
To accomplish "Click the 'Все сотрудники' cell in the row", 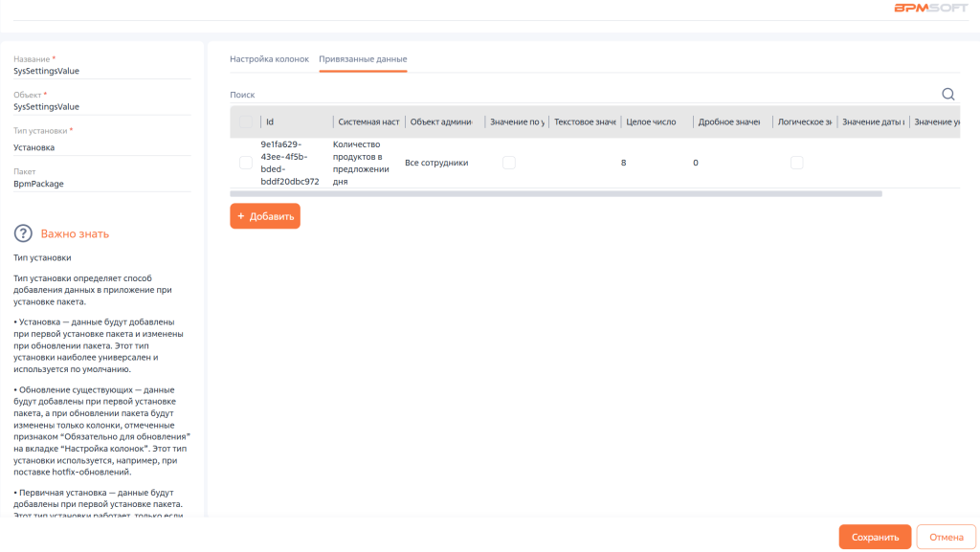I will 436,163.
